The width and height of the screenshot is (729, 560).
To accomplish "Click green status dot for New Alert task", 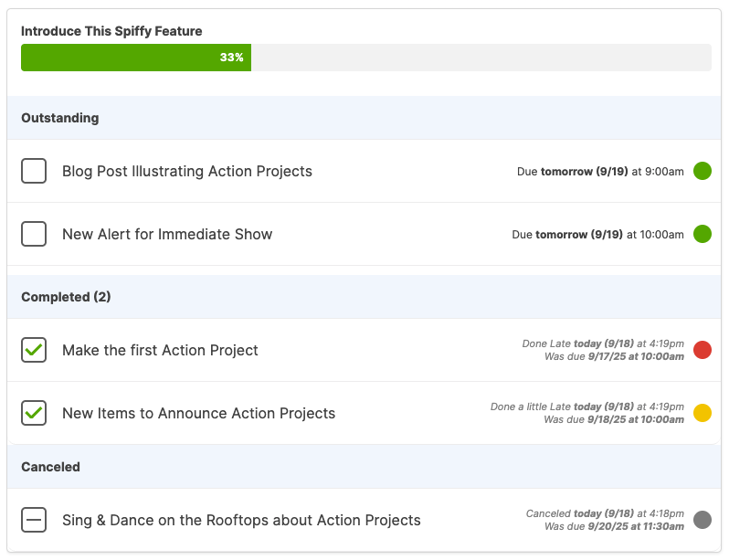I will click(702, 234).
